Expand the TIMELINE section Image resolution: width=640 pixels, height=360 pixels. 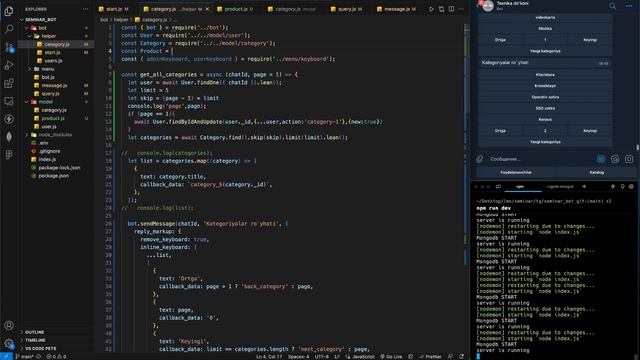(57, 340)
